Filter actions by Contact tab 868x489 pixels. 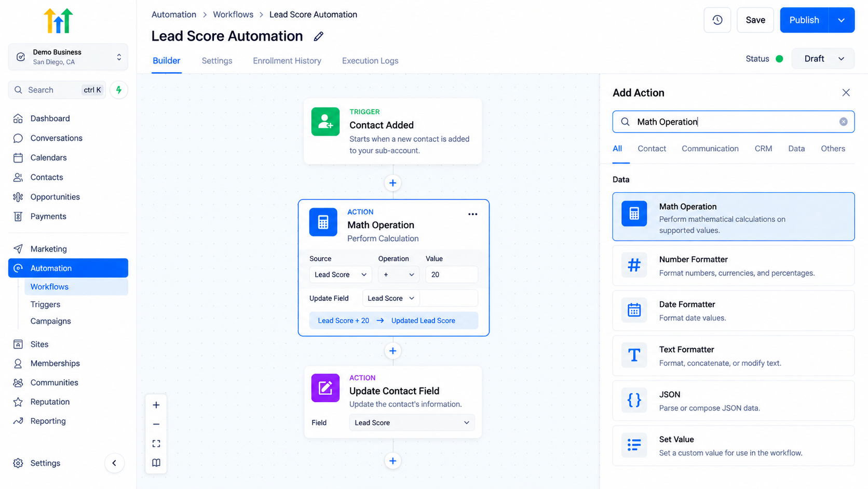click(652, 149)
